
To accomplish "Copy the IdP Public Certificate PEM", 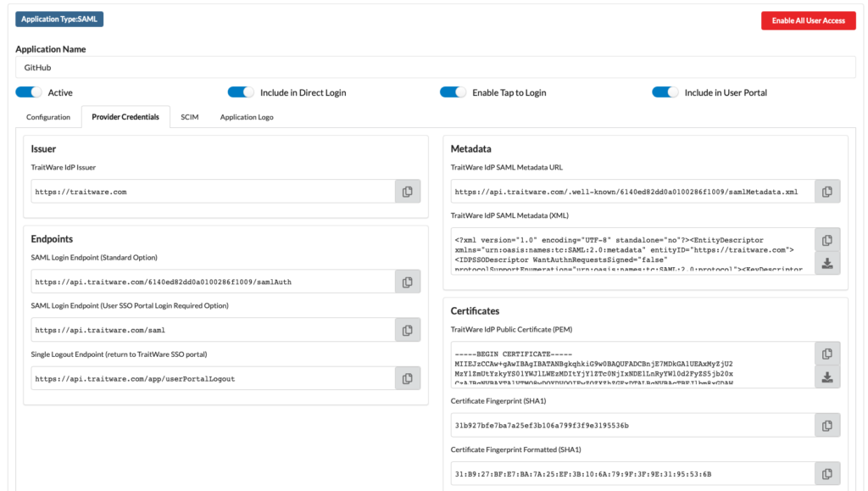I will click(x=827, y=353).
